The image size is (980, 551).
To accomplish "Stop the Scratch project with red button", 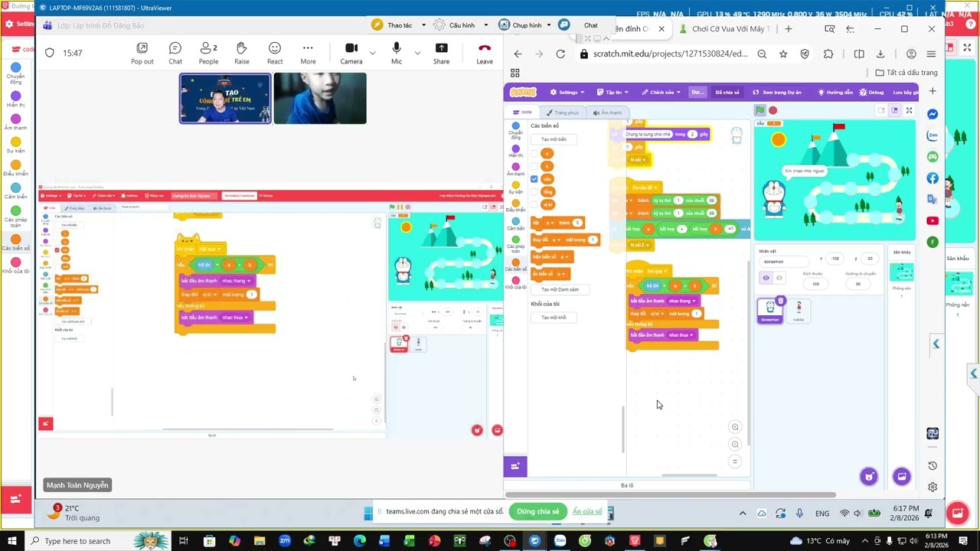I will tap(773, 111).
